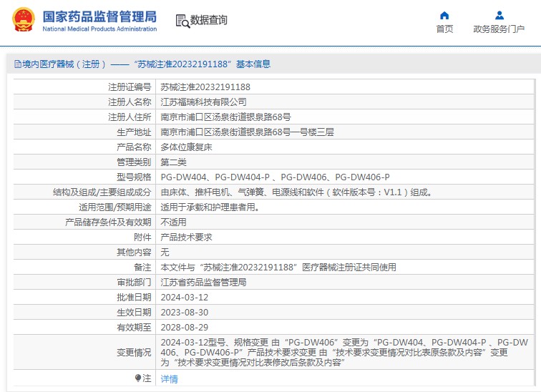Open 政务服务门户 text link
Viewport: 541px width, 392px height.
point(499,29)
